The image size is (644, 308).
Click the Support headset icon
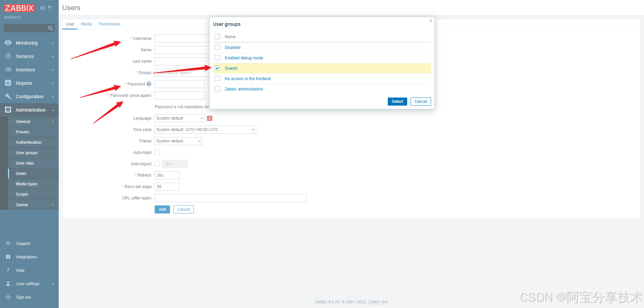[x=8, y=243]
